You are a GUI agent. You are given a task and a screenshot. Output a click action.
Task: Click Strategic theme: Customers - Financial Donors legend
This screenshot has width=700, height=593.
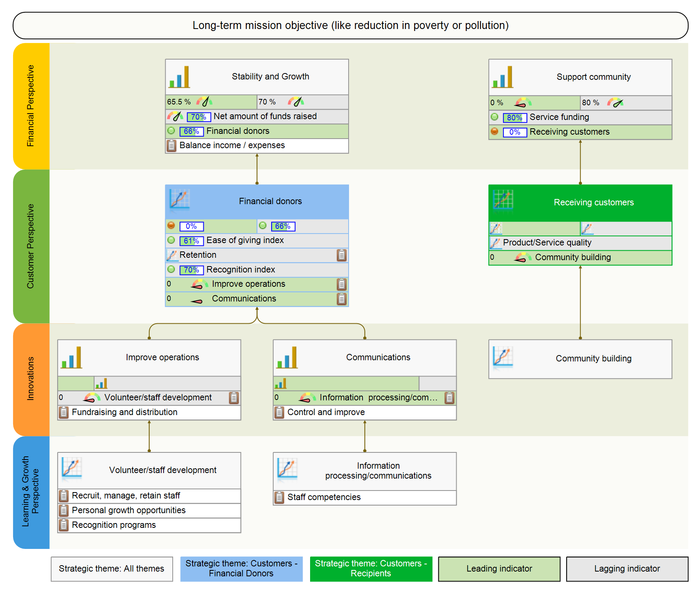(241, 569)
